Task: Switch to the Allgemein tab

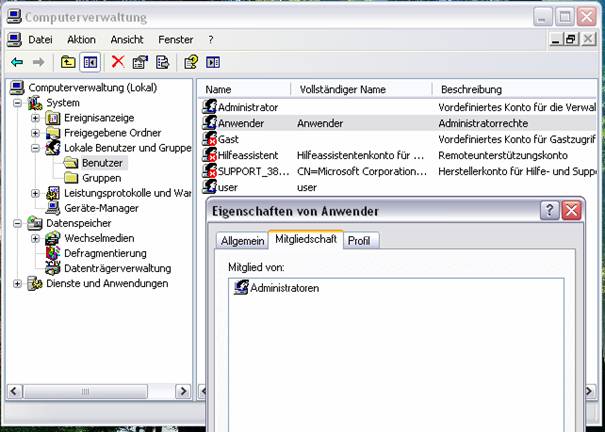Action: tap(242, 241)
